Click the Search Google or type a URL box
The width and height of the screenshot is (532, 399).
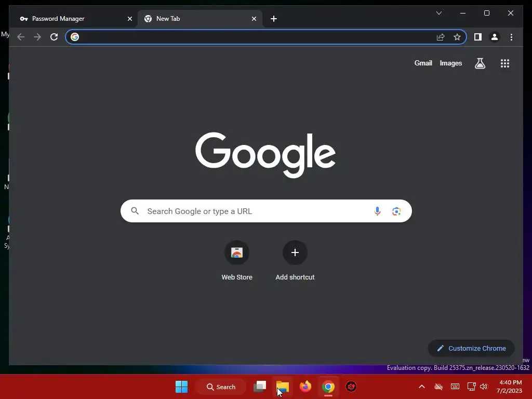tap(266, 211)
